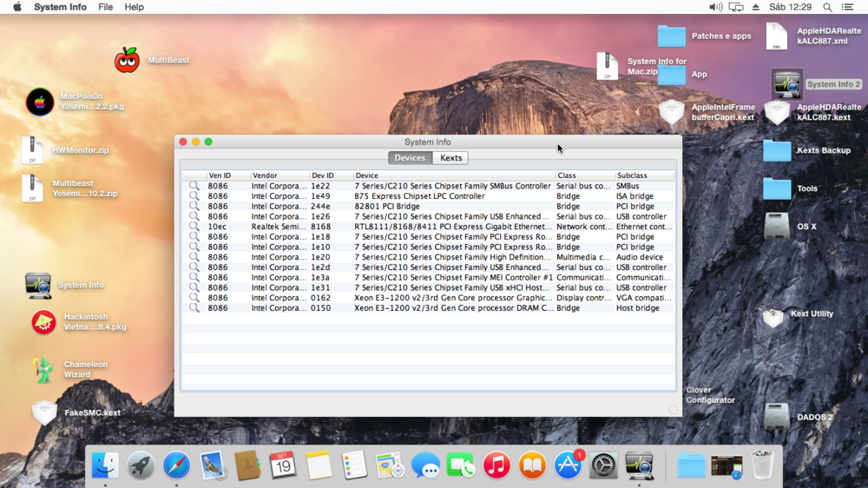Select the MEI Controller #1 device row
This screenshot has height=488, width=868.
pyautogui.click(x=453, y=278)
